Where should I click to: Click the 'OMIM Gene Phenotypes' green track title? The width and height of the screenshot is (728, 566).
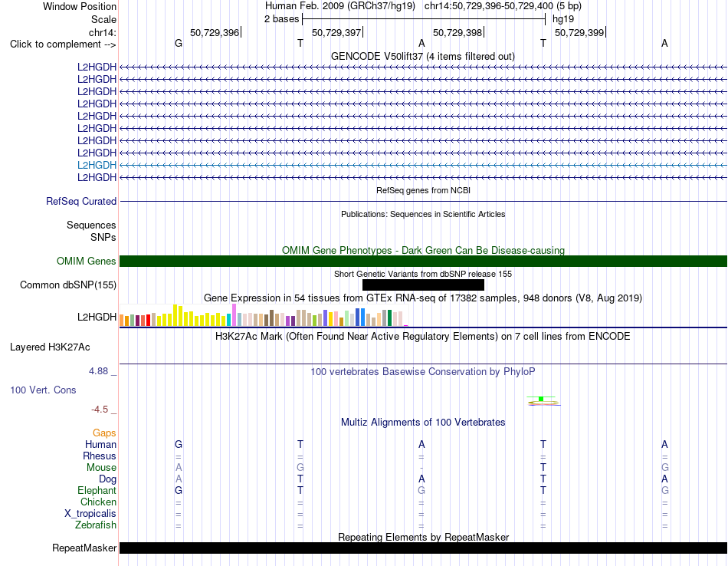click(423, 250)
